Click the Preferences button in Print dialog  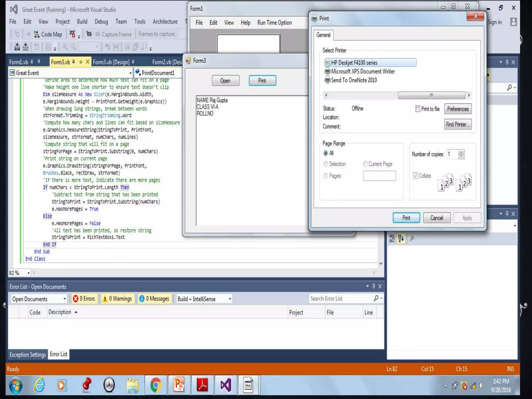tap(458, 109)
